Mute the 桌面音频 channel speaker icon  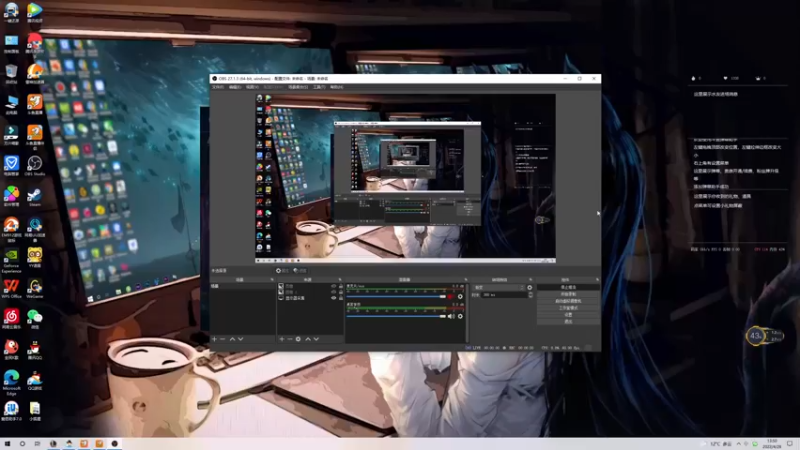(451, 316)
